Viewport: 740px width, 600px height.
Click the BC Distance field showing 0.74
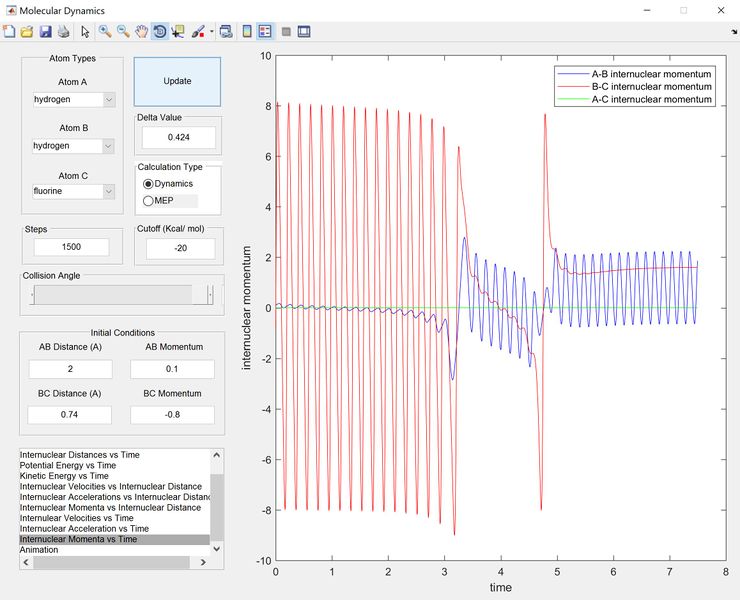(x=69, y=415)
